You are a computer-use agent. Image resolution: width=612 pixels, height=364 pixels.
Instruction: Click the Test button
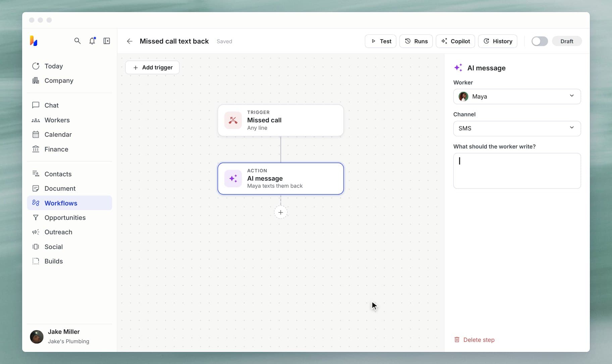click(380, 41)
